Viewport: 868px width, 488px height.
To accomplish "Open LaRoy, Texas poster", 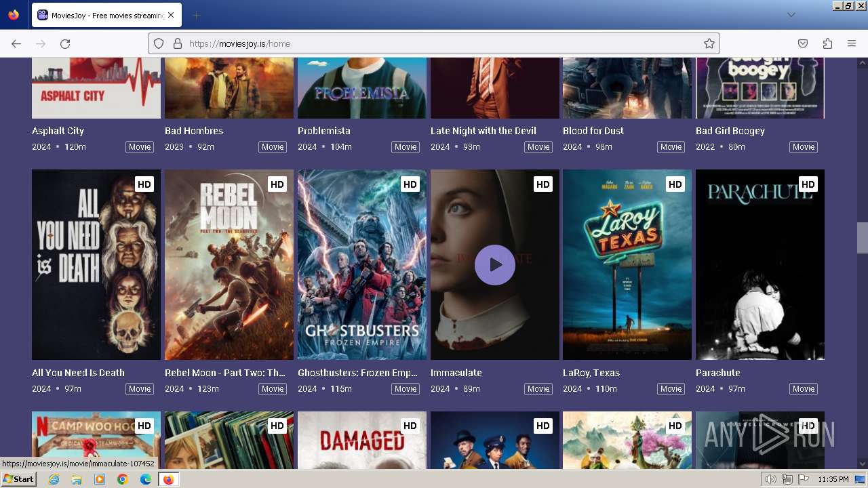I will [x=627, y=264].
